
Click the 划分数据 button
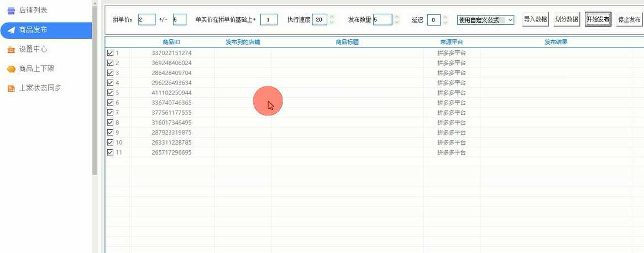[567, 20]
